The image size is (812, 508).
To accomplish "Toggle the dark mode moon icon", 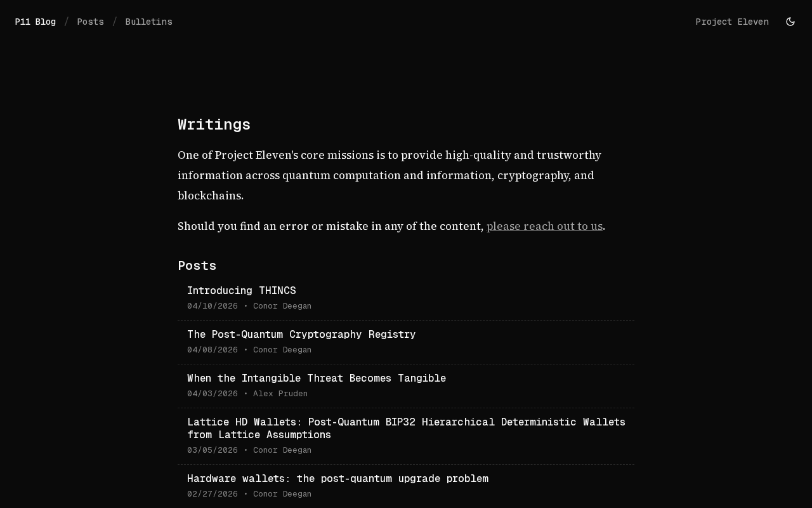I will tap(790, 22).
